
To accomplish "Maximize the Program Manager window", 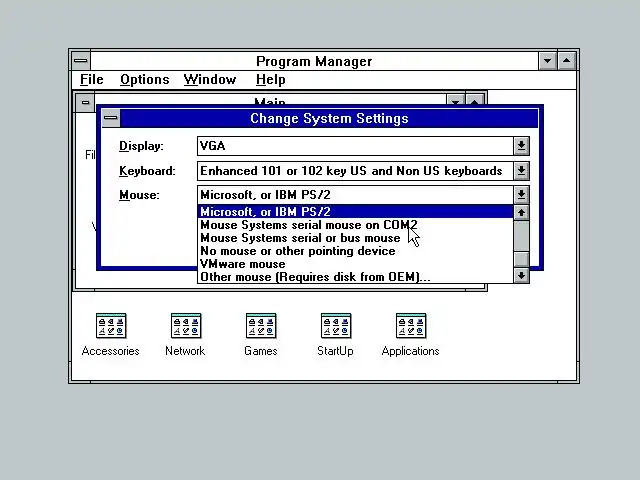I will (x=567, y=61).
